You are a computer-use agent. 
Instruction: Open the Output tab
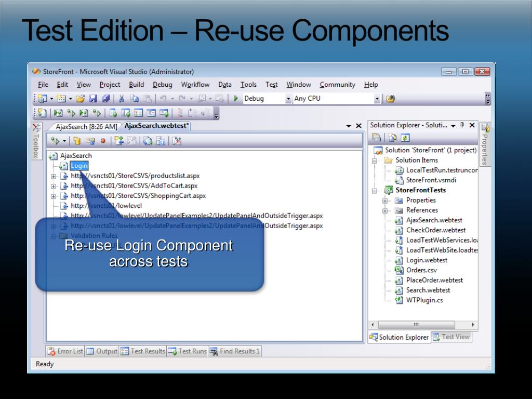[102, 351]
